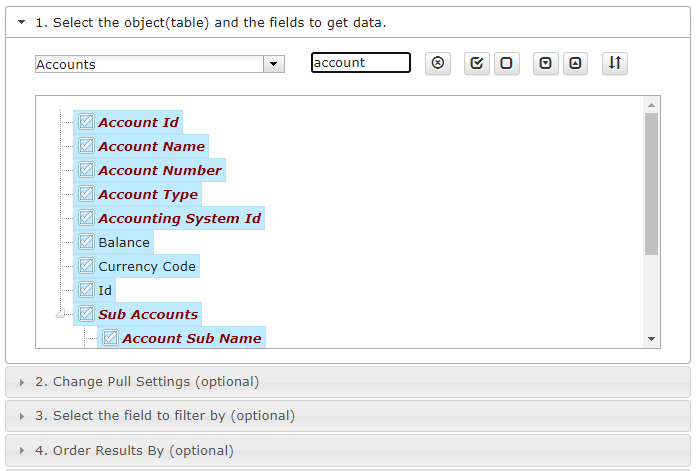Screen dimensions: 697x471
Task: Click the field list scrollbar down arrow
Action: (x=651, y=339)
